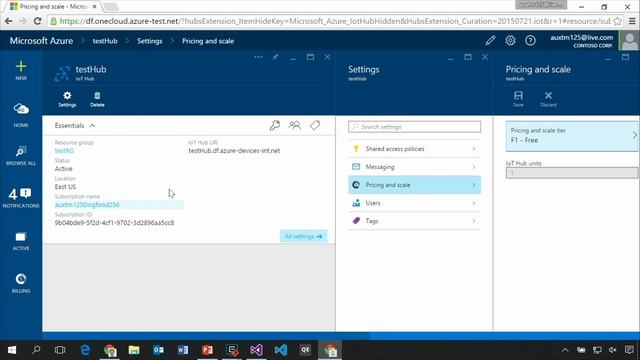The width and height of the screenshot is (640, 360).
Task: Click the Subscription ID value text
Action: [114, 222]
